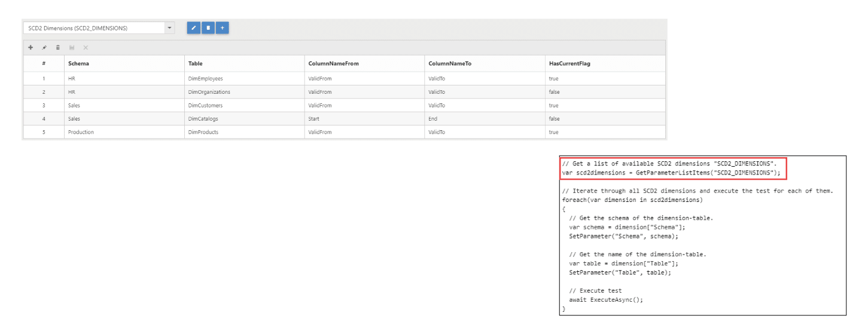Select the DimOrganizations table cell
This screenshot has width=868, height=334.
click(x=244, y=92)
